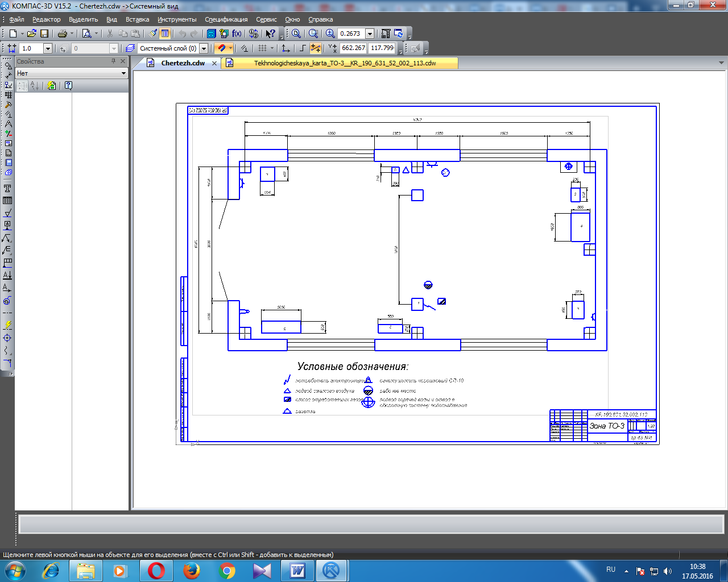Screen dimensions: 728x582
Task: Open the variables f(x) tool
Action: (x=237, y=34)
